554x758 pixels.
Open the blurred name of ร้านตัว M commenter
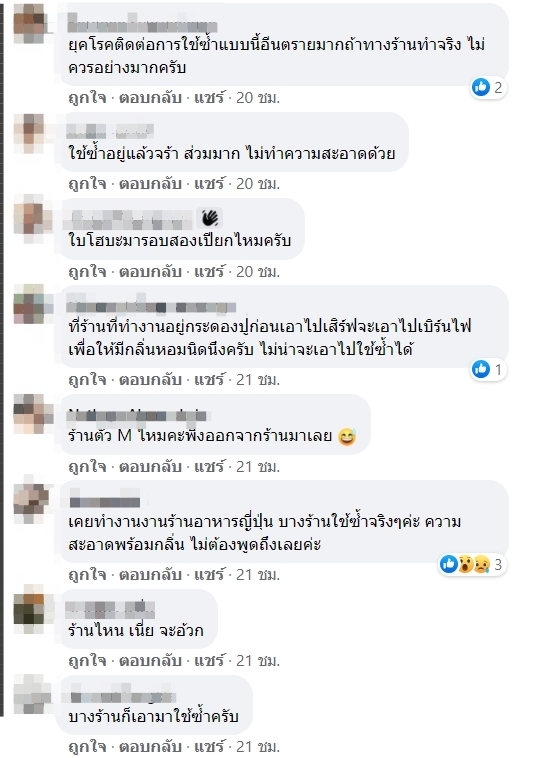137,415
